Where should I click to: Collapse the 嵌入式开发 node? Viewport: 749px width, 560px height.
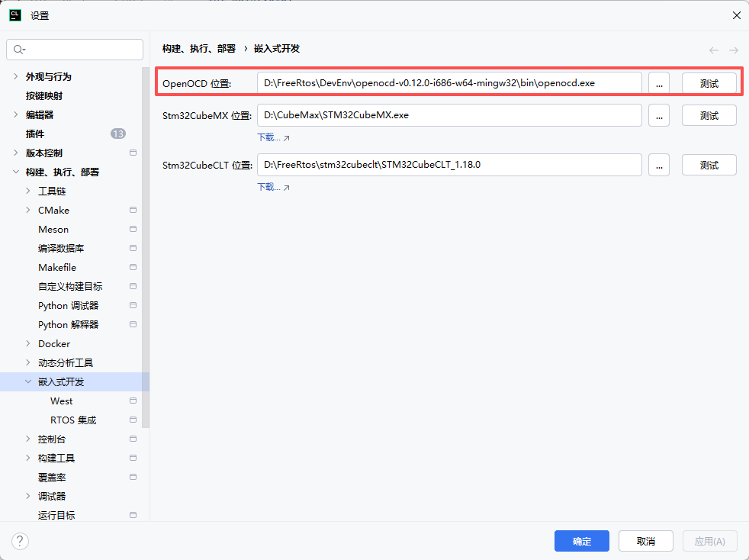27,381
